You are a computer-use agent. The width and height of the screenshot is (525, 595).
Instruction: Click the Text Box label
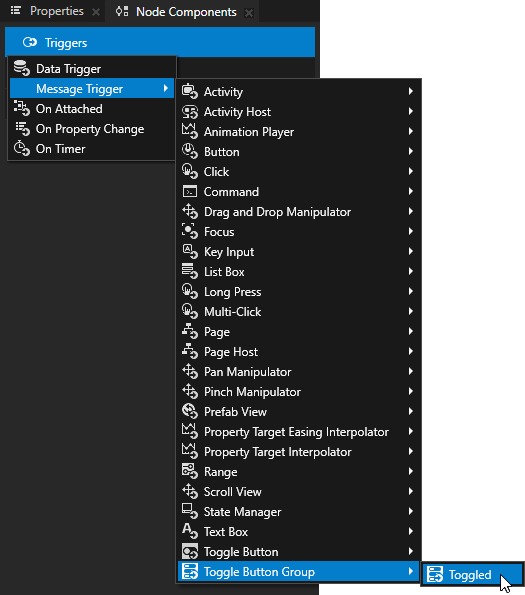226,531
